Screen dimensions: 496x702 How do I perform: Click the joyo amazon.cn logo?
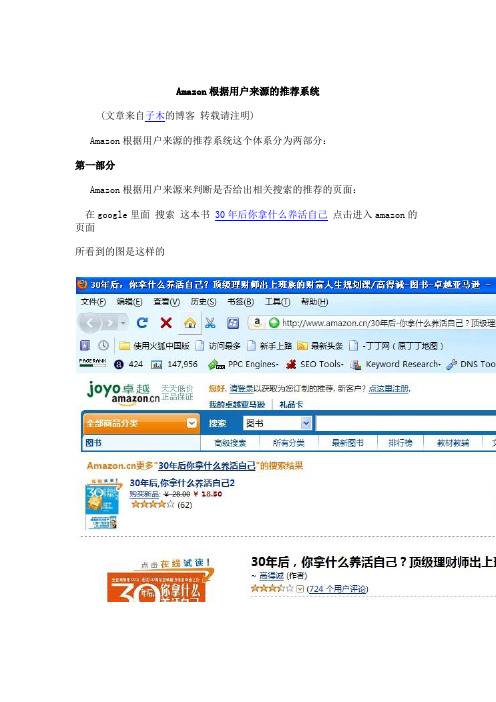pyautogui.click(x=124, y=394)
